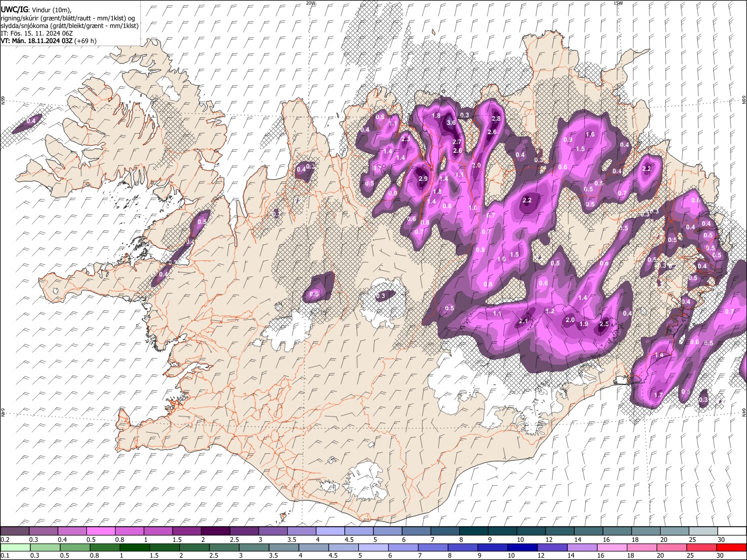The width and height of the screenshot is (747, 560).
Task: Pick the 4–4.5 pale lavender snow swatch
Action: 330,531
